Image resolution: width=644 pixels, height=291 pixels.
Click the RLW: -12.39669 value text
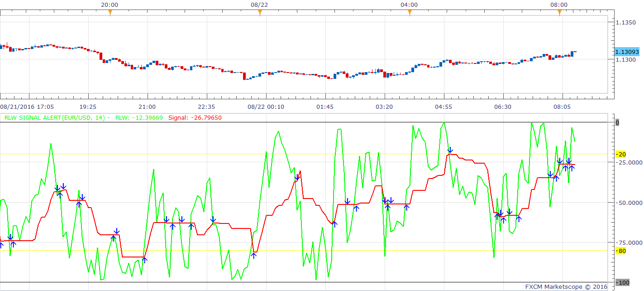click(x=139, y=117)
